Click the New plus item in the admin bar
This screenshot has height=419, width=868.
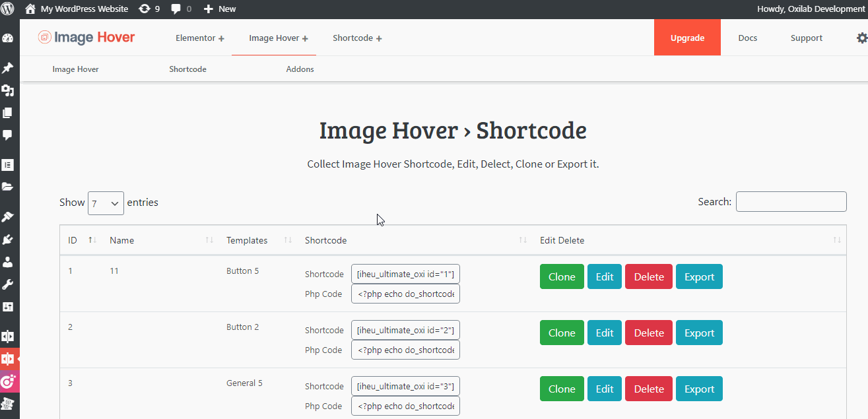[220, 9]
